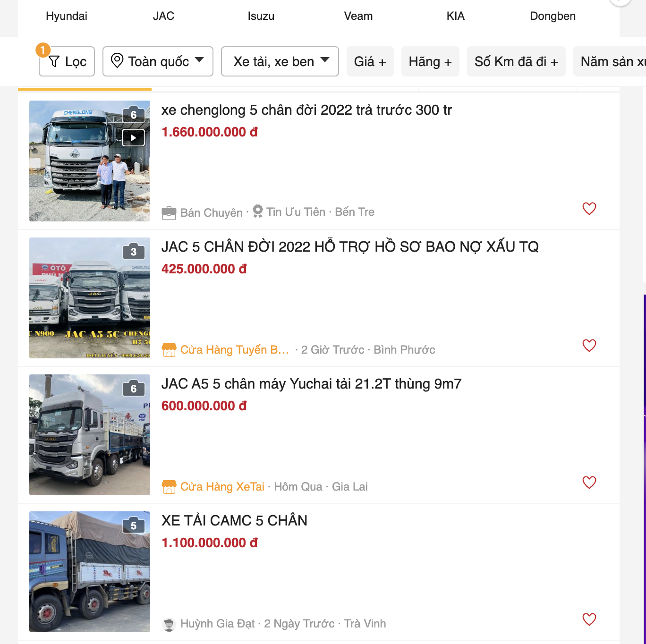Open the Lọc filter button

pyautogui.click(x=67, y=61)
